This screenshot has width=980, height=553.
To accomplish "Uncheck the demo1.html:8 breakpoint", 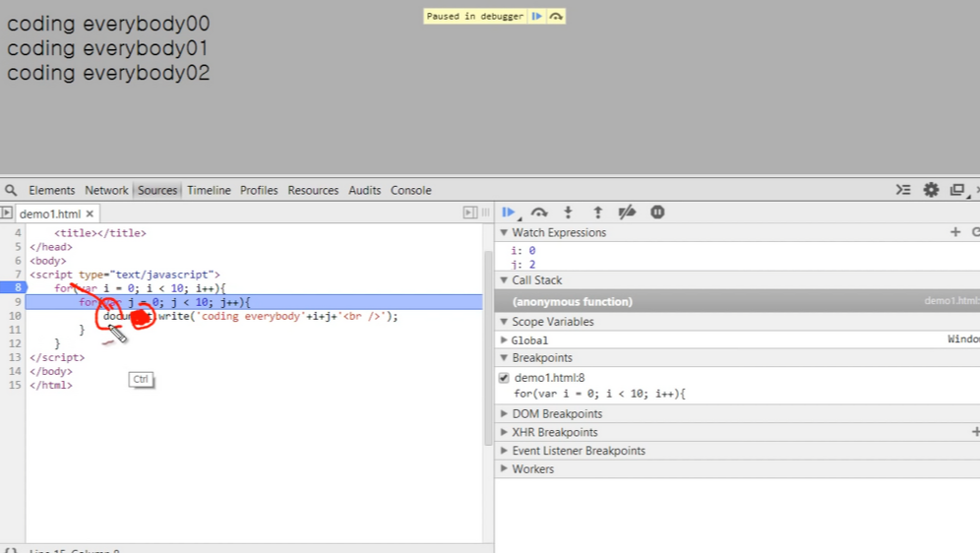I will point(504,378).
